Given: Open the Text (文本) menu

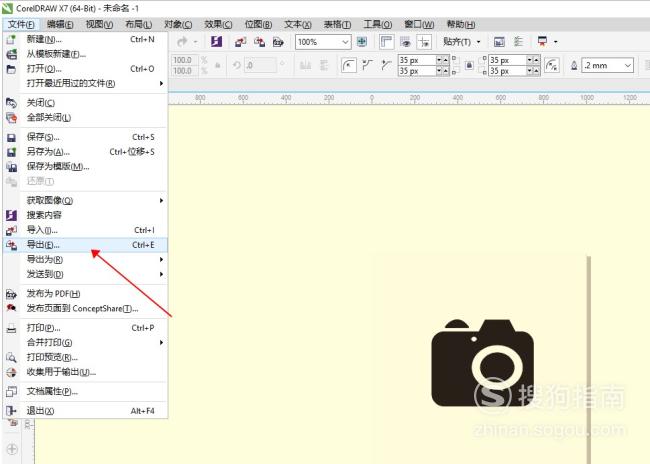Looking at the screenshot, I should [298, 24].
